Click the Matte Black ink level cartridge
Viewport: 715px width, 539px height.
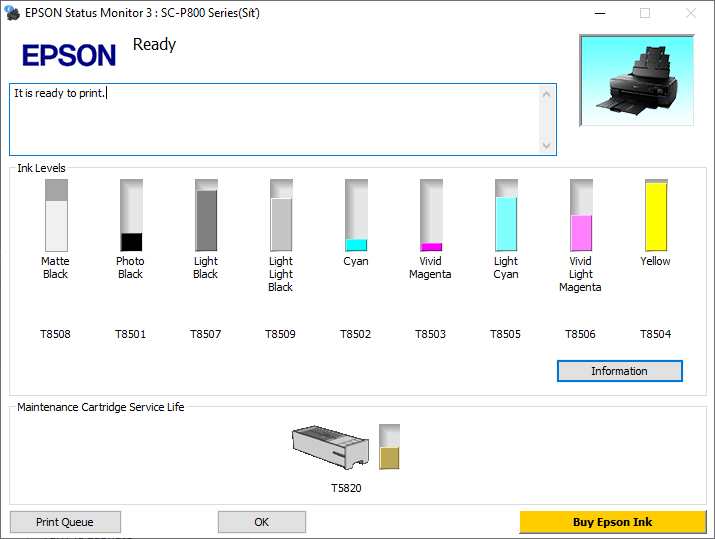pos(56,215)
